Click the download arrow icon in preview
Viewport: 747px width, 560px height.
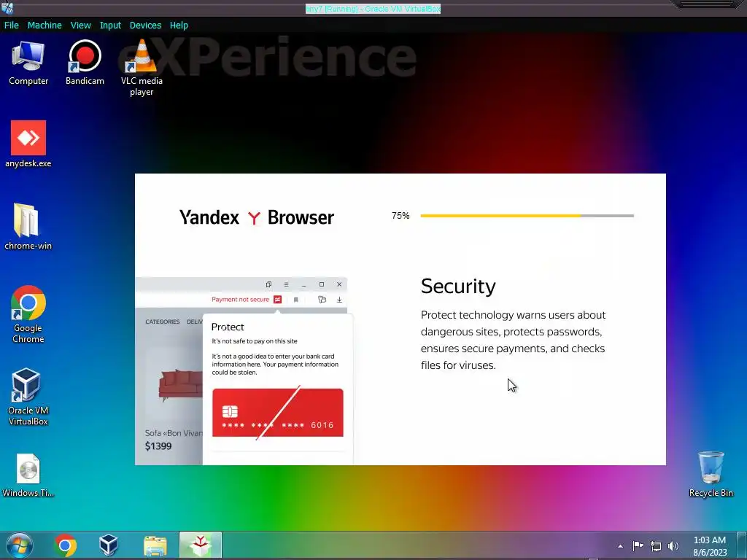(x=339, y=300)
